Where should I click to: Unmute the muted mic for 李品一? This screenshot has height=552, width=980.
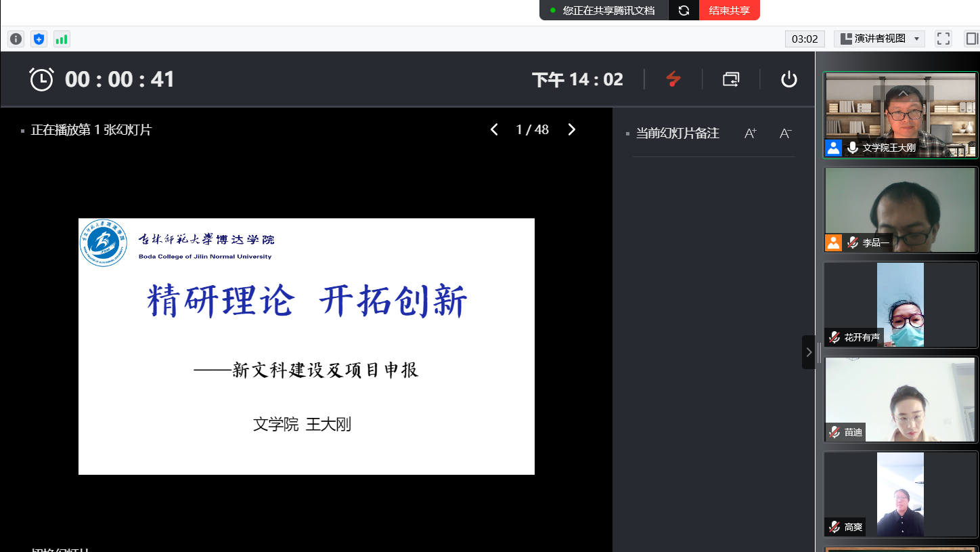point(853,242)
